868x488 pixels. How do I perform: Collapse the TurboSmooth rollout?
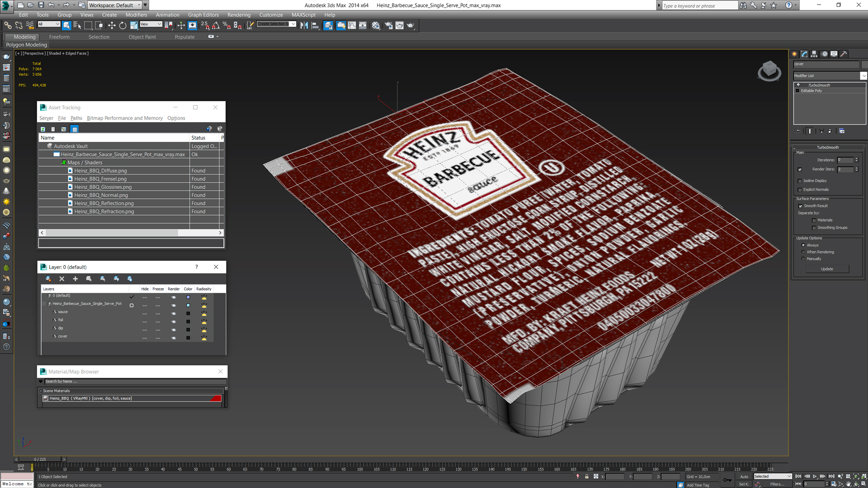827,147
